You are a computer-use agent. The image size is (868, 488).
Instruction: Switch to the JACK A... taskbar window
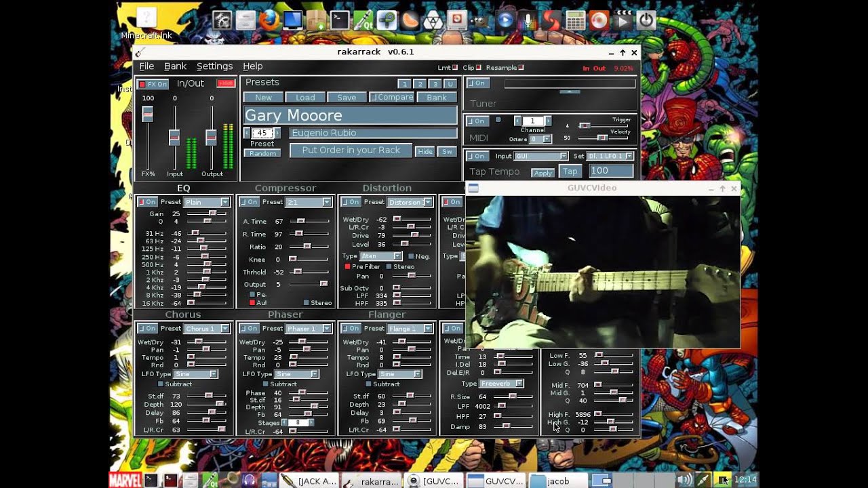(x=309, y=481)
